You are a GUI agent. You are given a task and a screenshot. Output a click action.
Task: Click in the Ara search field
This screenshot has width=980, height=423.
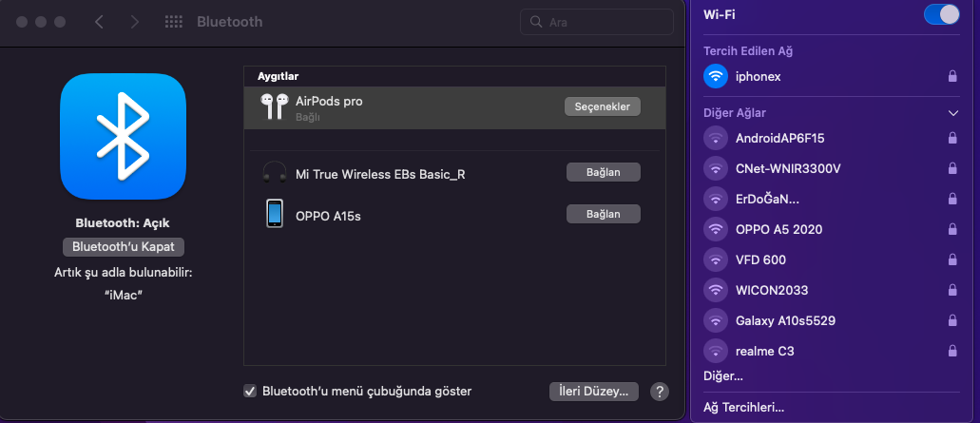point(597,22)
